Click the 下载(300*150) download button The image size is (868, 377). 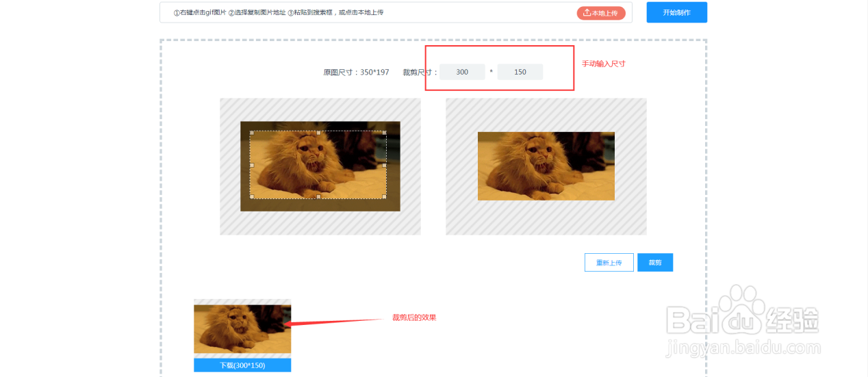coord(242,365)
